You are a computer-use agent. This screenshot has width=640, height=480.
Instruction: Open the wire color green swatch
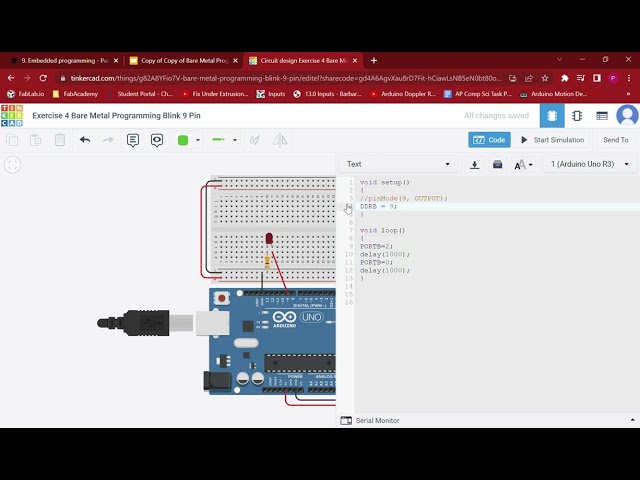coord(183,140)
